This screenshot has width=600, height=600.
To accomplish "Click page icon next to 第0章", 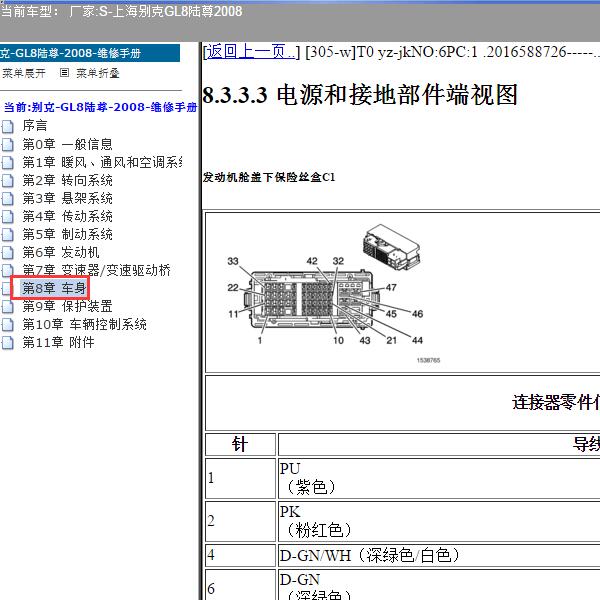I will [x=8, y=144].
